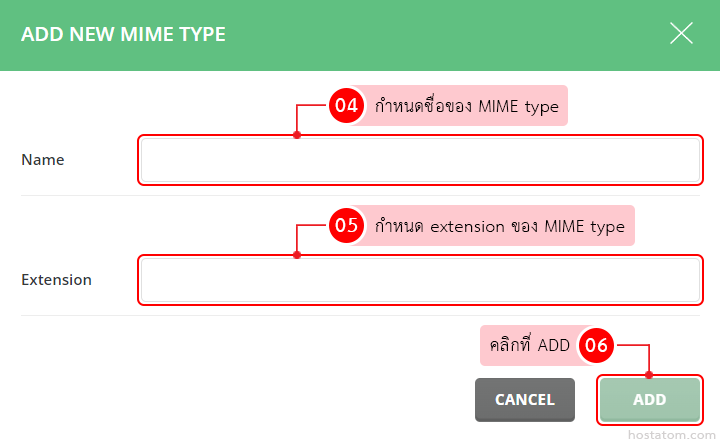Viewport: 720px width, 444px height.
Task: Click the Name input field
Action: pyautogui.click(x=419, y=160)
